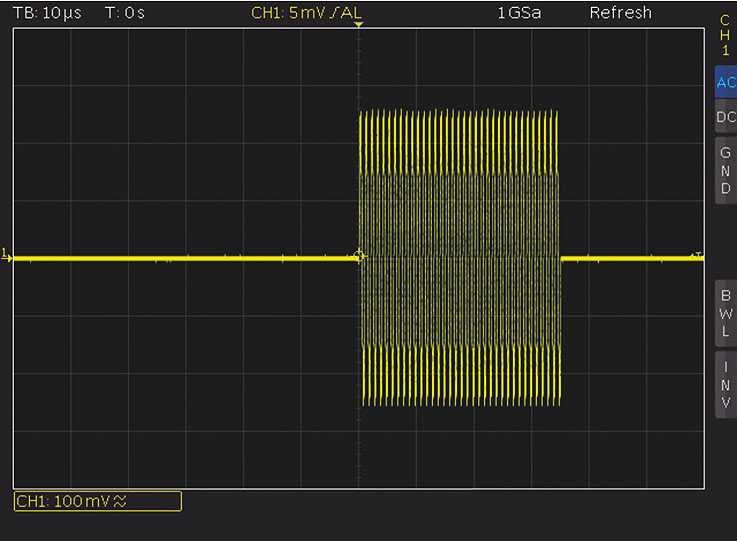The height and width of the screenshot is (541, 737).
Task: Toggle the INV invert softkey
Action: pos(725,383)
